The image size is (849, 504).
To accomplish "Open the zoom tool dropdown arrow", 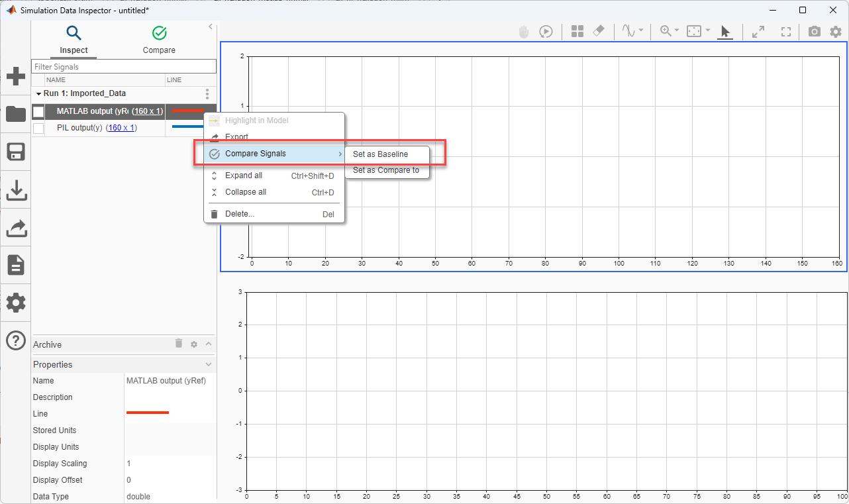I will [x=677, y=31].
